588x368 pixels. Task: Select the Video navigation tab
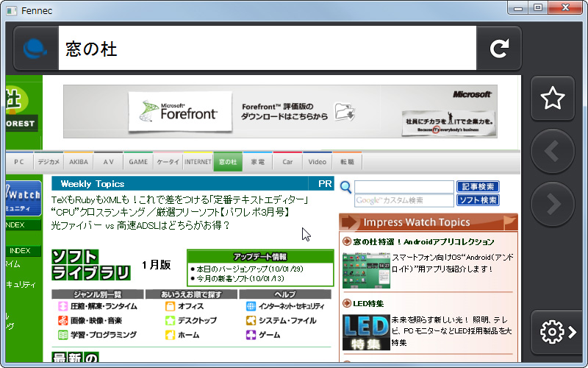tap(318, 162)
